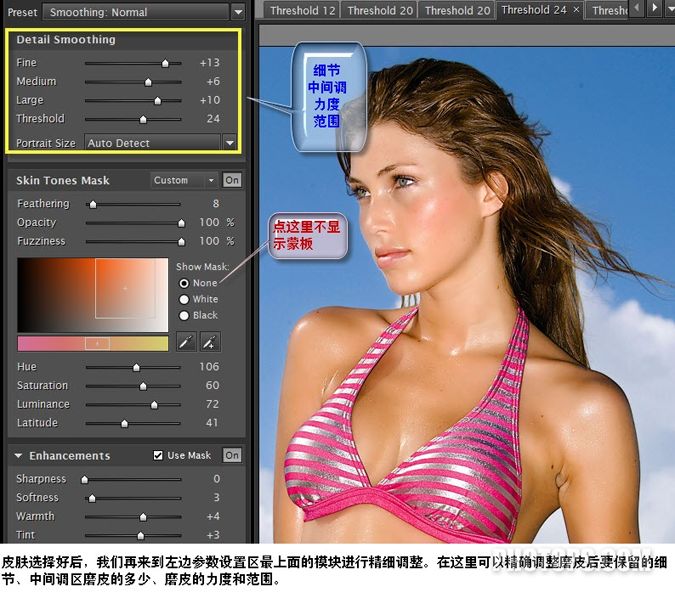Open the Preset dropdown arrow
This screenshot has height=598, width=675.
238,12
